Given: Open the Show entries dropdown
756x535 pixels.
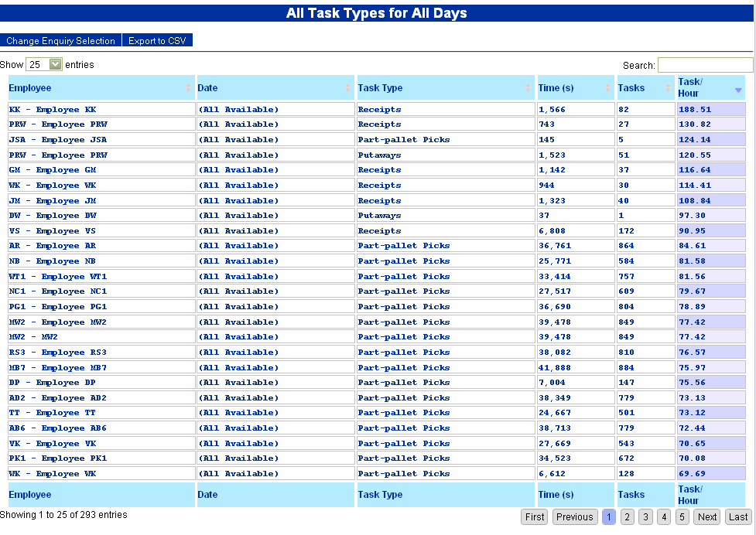Looking at the screenshot, I should click(x=44, y=64).
